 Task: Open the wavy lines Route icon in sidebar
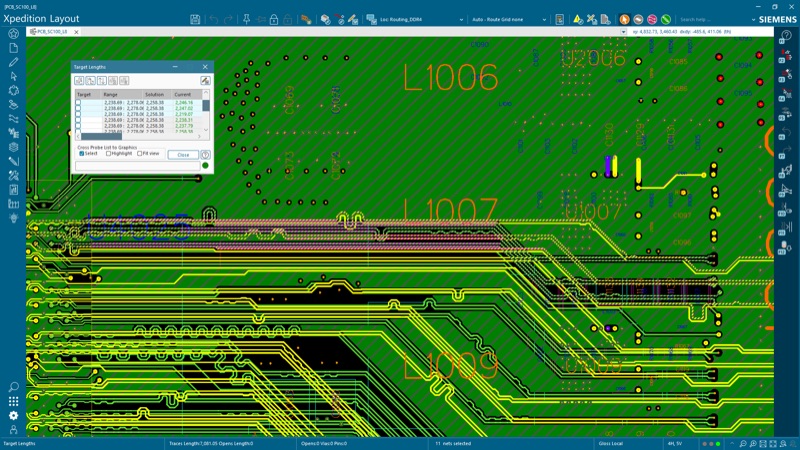13,118
